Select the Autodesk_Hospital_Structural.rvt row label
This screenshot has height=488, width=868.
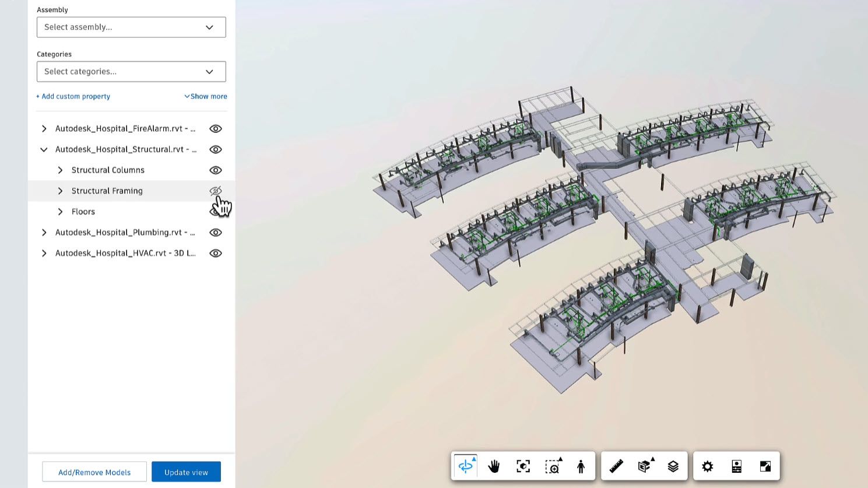(126, 149)
